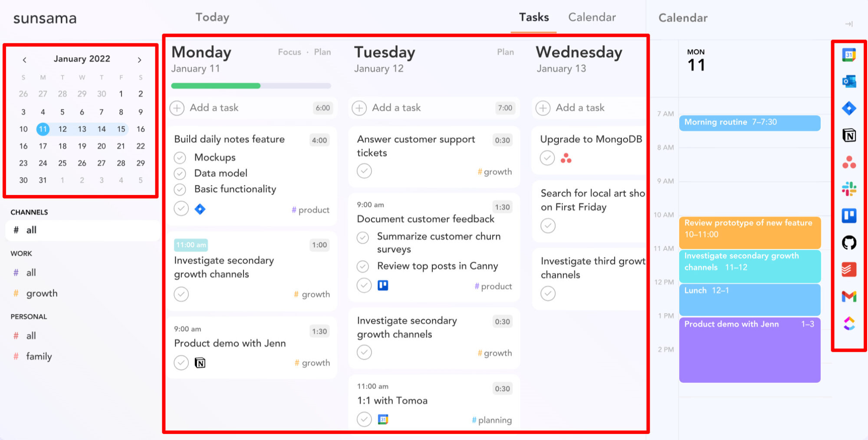Click the Today button
The width and height of the screenshot is (868, 440).
(212, 17)
